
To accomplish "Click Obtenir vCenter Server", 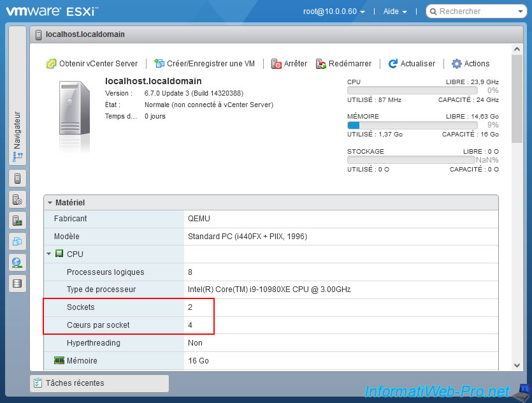I will pos(92,64).
